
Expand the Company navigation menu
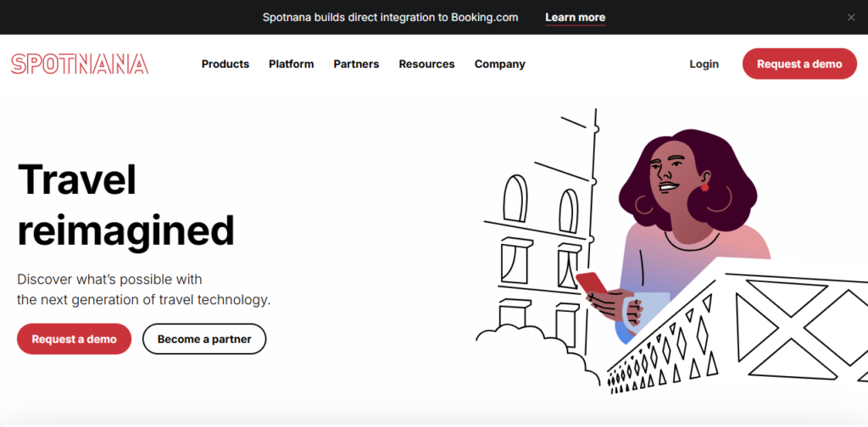pyautogui.click(x=500, y=64)
